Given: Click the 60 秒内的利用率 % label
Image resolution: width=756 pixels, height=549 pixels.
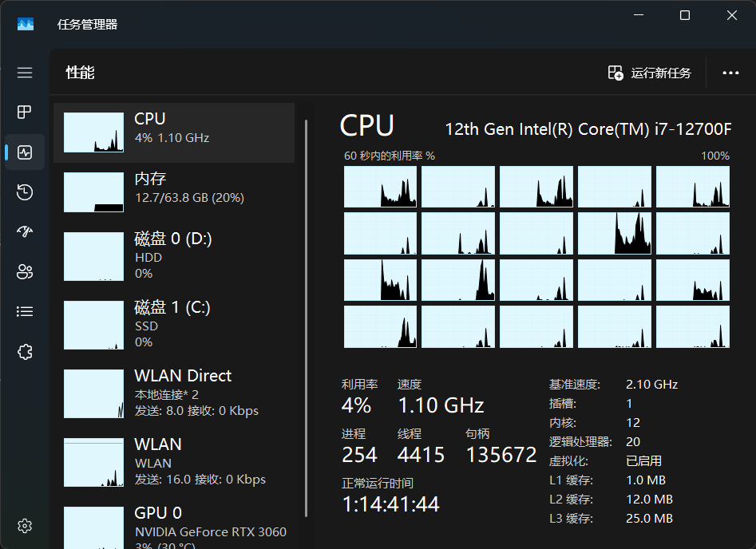Looking at the screenshot, I should [x=389, y=156].
